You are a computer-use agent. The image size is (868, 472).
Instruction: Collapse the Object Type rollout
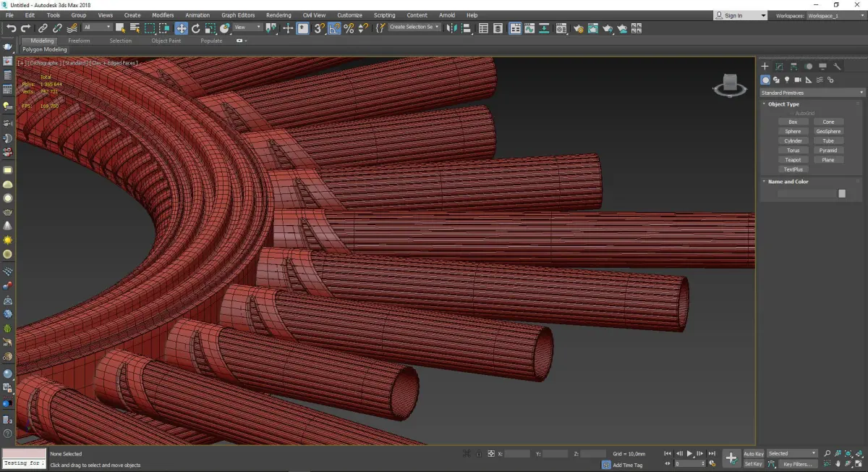[x=783, y=104]
